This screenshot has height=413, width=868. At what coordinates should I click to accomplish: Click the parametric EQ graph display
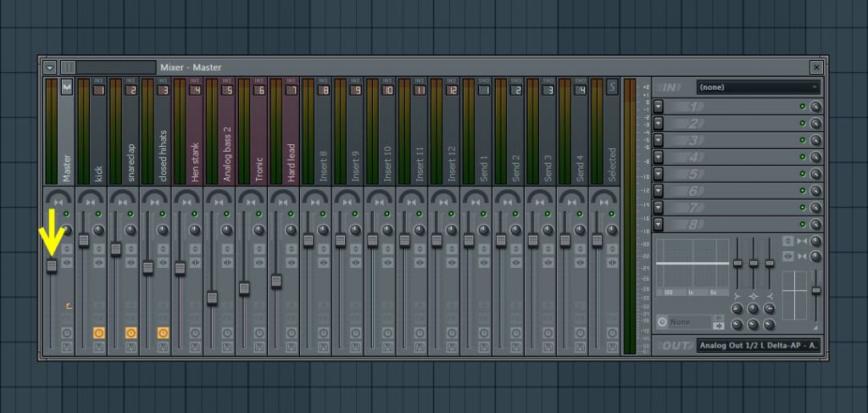point(692,264)
